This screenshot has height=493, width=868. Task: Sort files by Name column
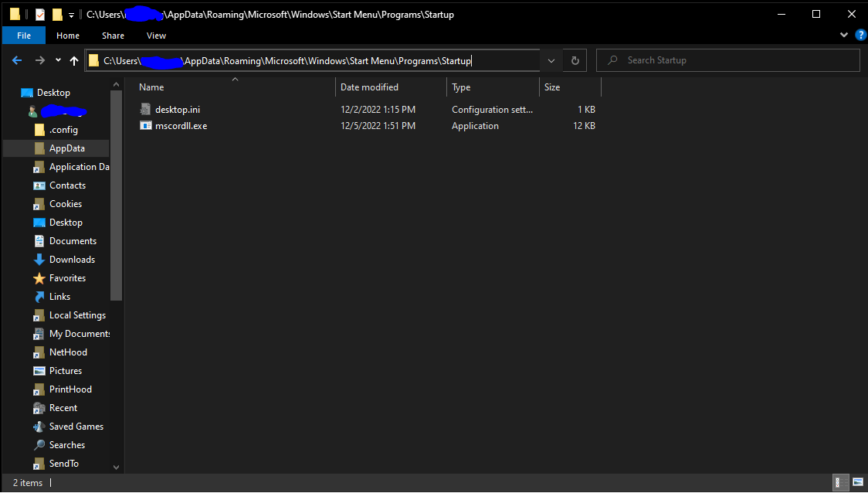(151, 87)
